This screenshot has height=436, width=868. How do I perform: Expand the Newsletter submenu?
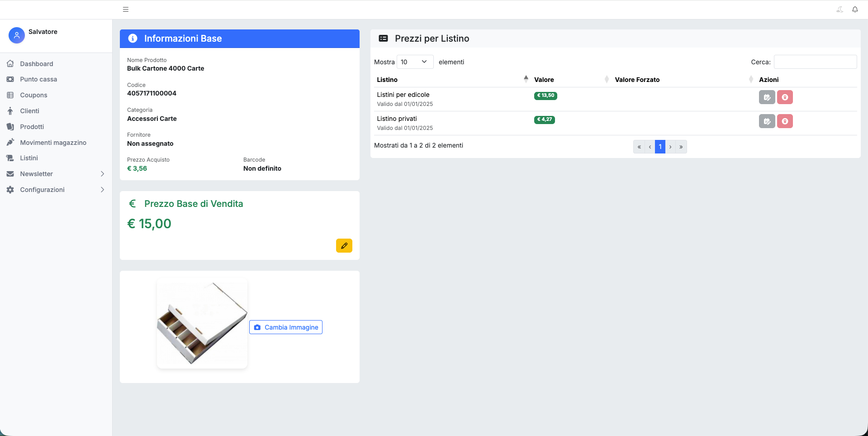coord(56,174)
